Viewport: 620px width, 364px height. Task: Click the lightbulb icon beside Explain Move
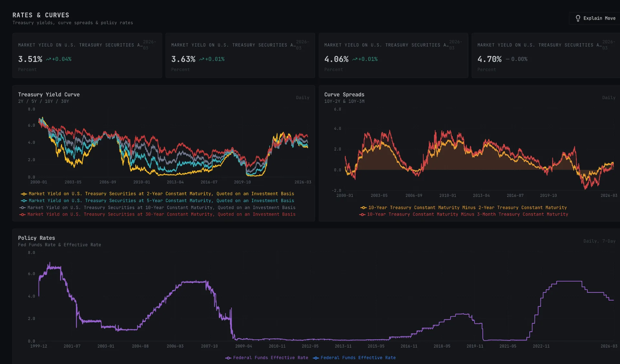click(x=578, y=18)
